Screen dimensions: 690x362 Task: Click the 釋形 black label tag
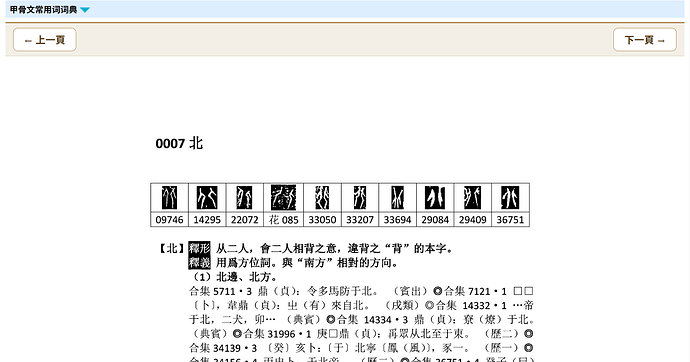coord(199,249)
